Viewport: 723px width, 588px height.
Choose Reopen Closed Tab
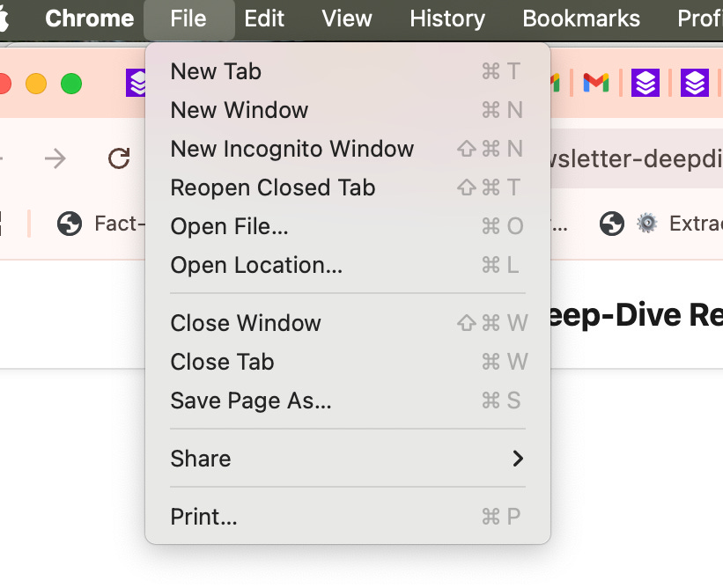pos(348,187)
